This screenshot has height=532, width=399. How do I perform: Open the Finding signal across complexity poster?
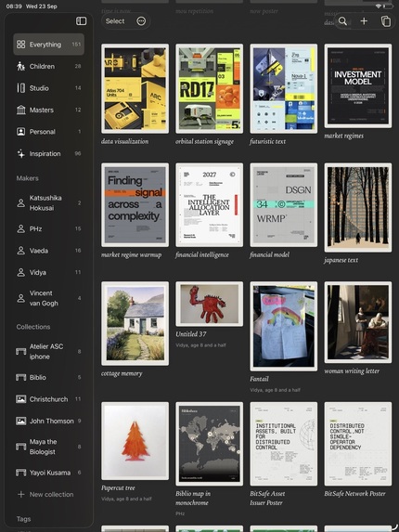click(135, 205)
